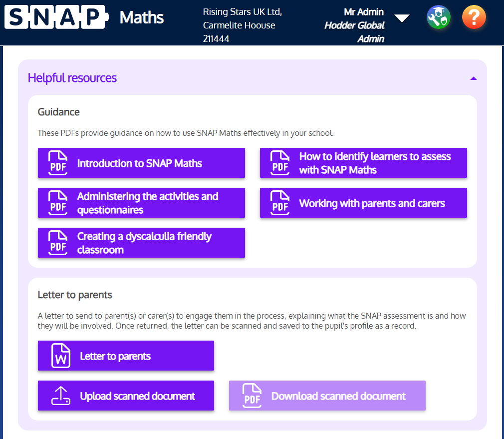Collapse the Helpful resources section
The width and height of the screenshot is (504, 439).
tap(473, 78)
